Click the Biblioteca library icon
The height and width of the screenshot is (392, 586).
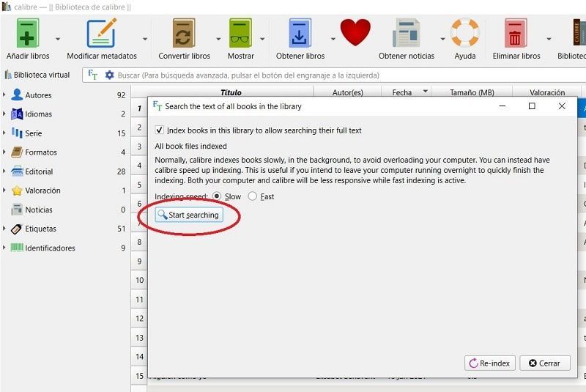tap(579, 33)
